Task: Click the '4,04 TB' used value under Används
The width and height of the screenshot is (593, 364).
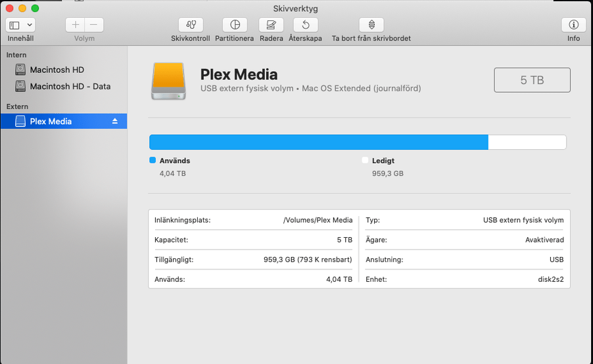Action: click(x=172, y=173)
